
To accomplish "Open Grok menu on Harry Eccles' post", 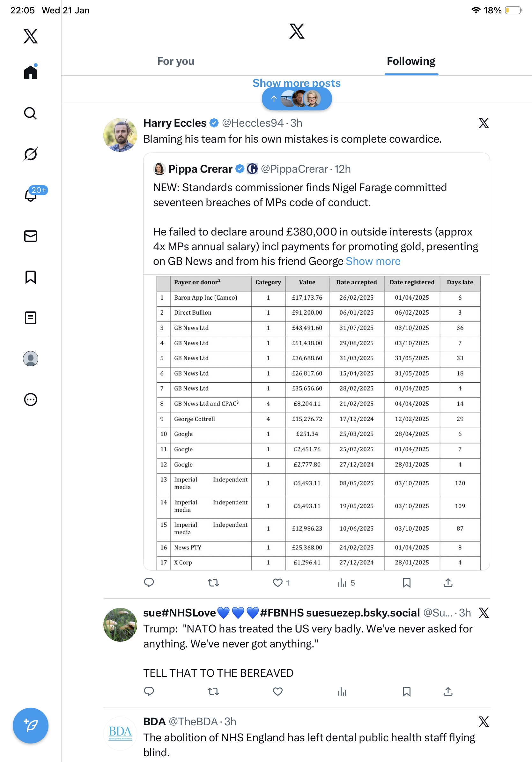I will click(x=484, y=123).
